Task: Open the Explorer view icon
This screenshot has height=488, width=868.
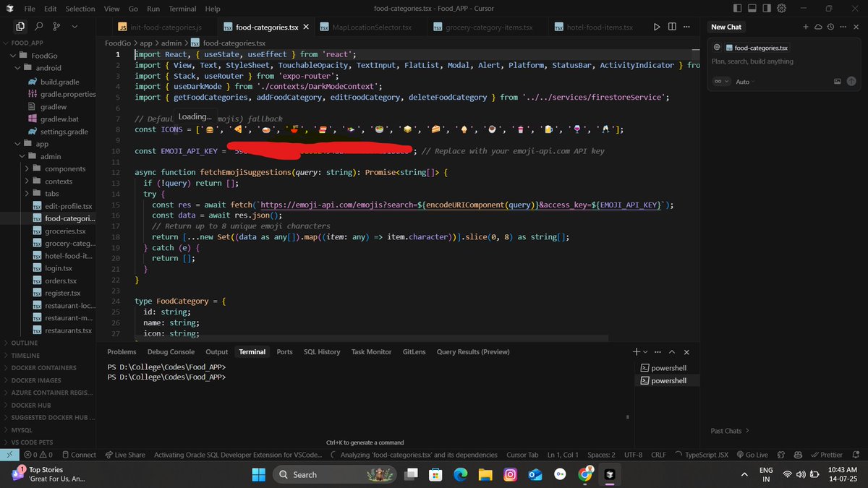Action: click(20, 26)
